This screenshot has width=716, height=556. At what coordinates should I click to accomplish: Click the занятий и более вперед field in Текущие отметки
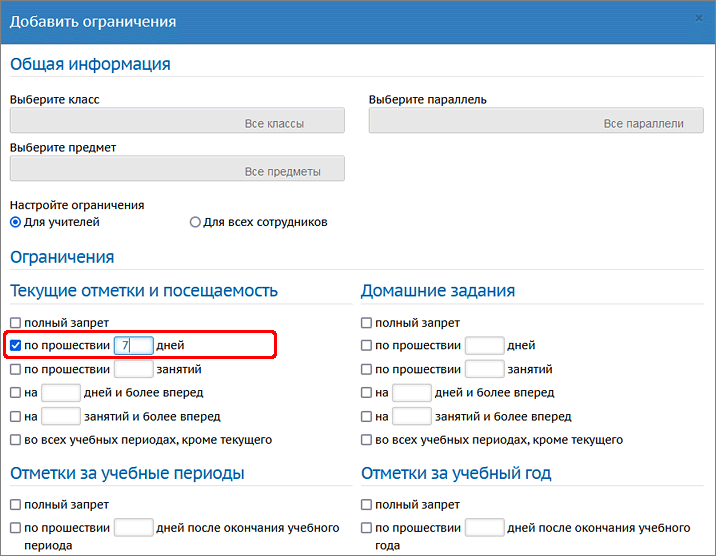tap(60, 416)
